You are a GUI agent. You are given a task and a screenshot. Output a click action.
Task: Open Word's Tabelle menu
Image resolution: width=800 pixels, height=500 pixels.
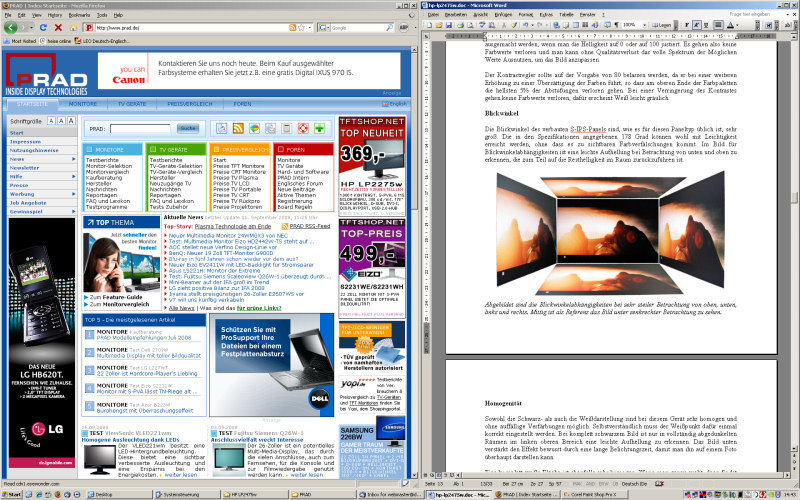pos(566,15)
